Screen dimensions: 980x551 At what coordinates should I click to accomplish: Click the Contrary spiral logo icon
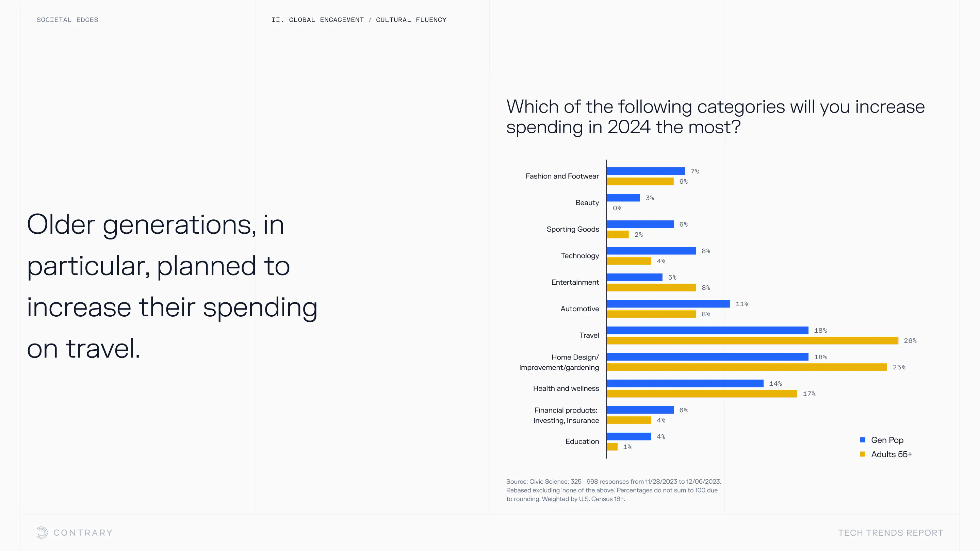coord(42,532)
